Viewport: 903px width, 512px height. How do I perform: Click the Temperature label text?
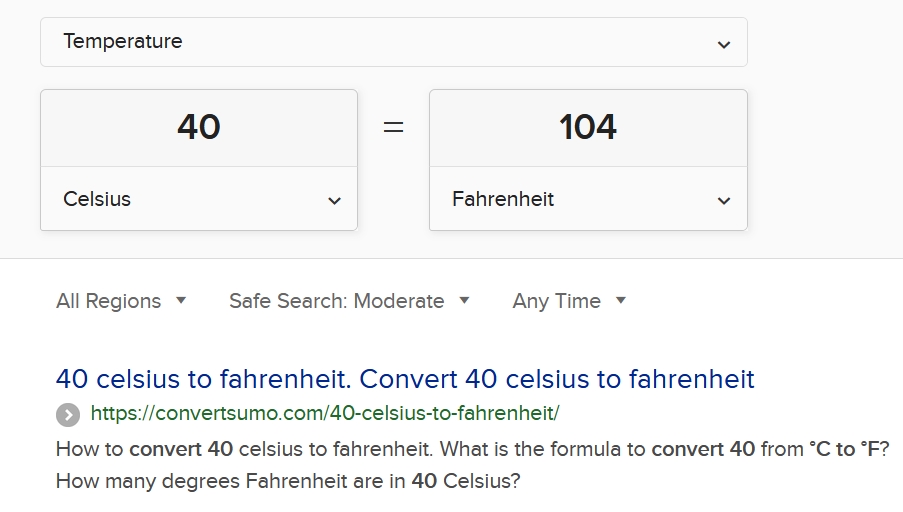pos(123,41)
